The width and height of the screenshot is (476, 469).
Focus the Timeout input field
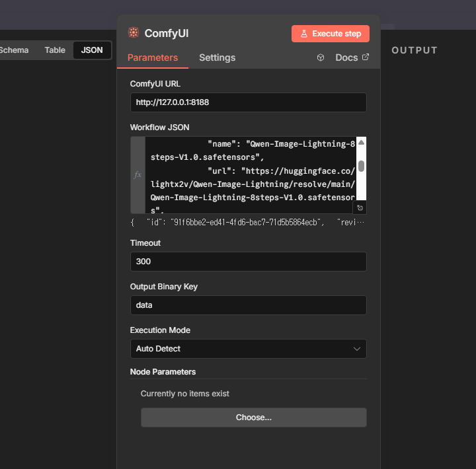(x=248, y=262)
